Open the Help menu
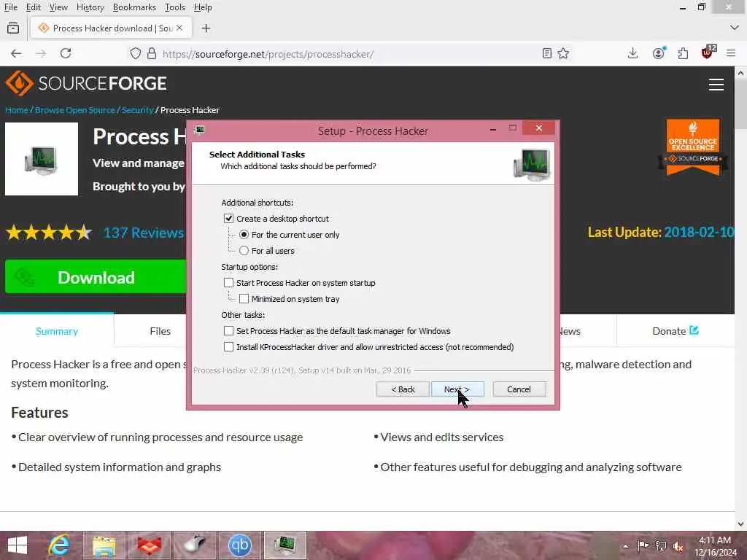The height and width of the screenshot is (560, 747). (203, 7)
